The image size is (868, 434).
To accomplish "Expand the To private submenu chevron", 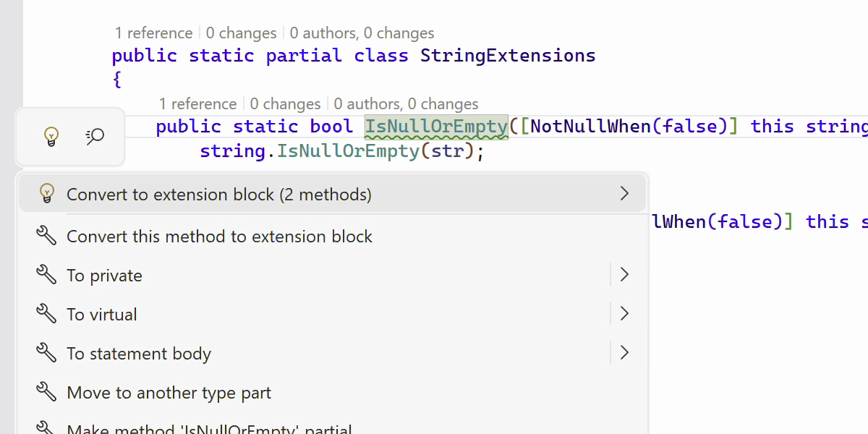I will [624, 275].
